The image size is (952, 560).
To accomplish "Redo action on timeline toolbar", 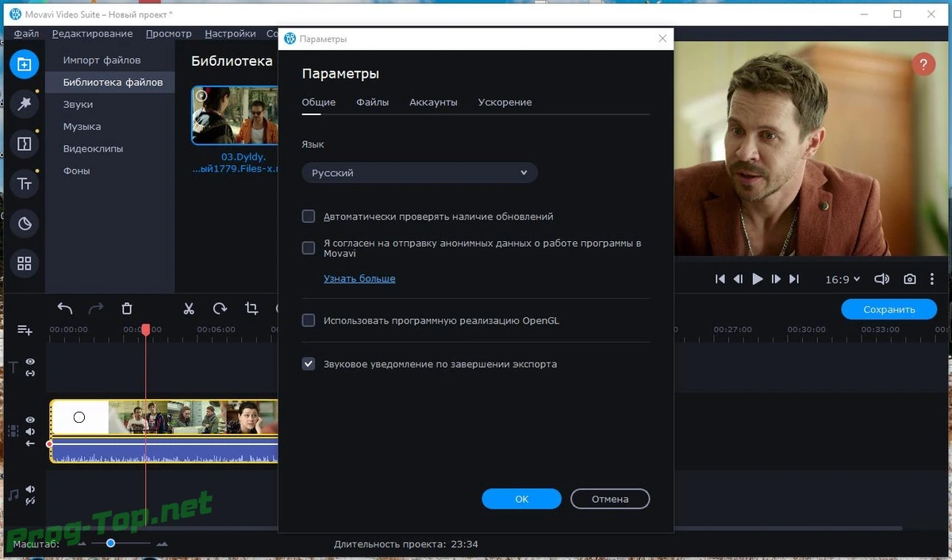I will (96, 309).
